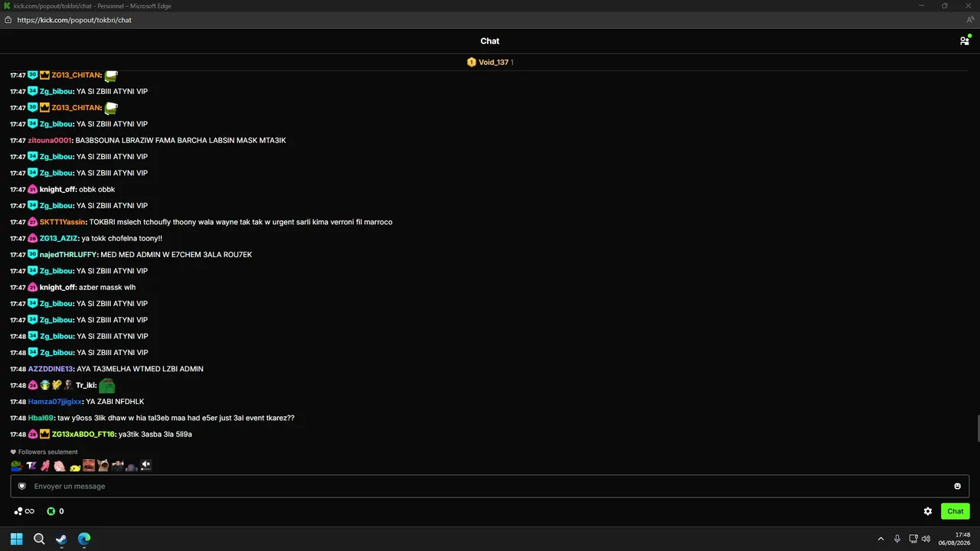Insert the screaming cat emote
Screen dimensions: 980x551
(103, 465)
